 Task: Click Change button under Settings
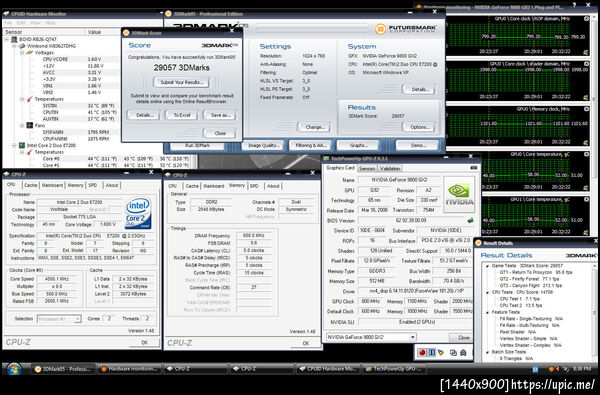[314, 127]
